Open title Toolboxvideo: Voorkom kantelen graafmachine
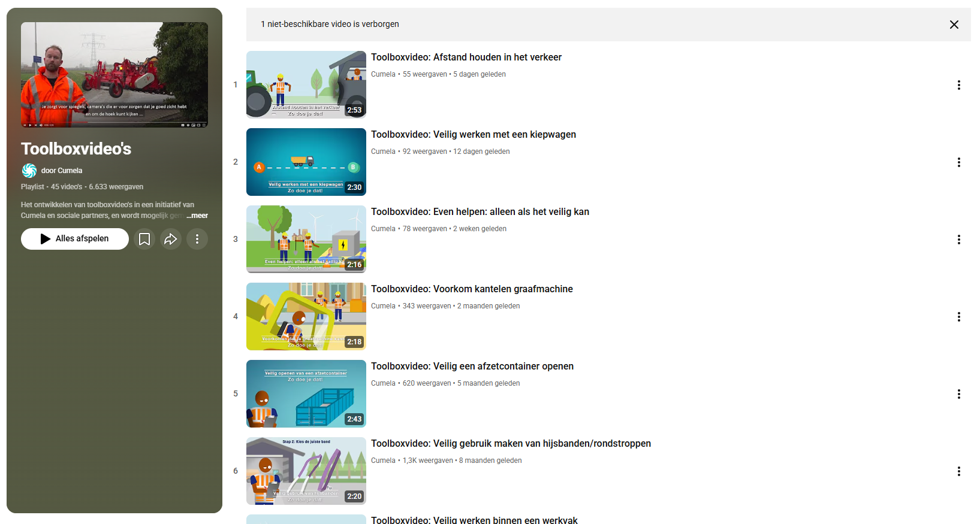This screenshot has width=980, height=524. [x=472, y=289]
